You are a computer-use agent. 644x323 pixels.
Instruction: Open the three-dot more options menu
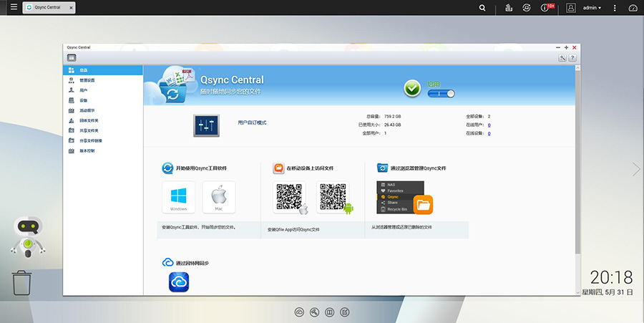[x=614, y=8]
